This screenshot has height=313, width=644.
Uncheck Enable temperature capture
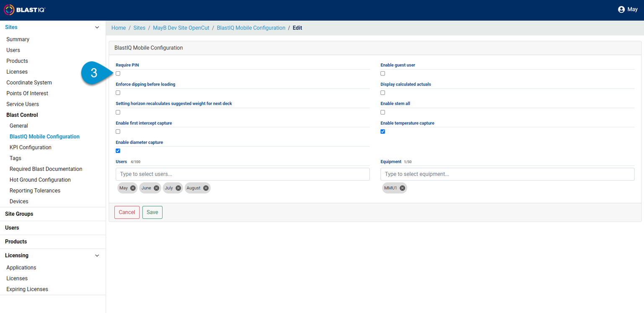click(383, 132)
